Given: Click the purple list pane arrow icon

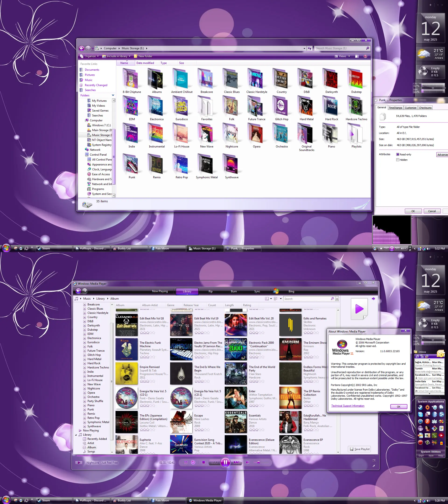Looking at the screenshot, I should pos(373,299).
